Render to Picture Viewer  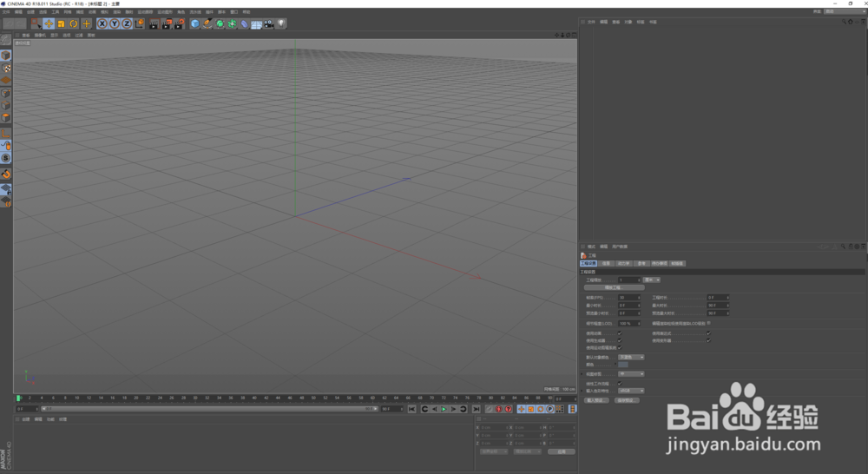[x=167, y=23]
